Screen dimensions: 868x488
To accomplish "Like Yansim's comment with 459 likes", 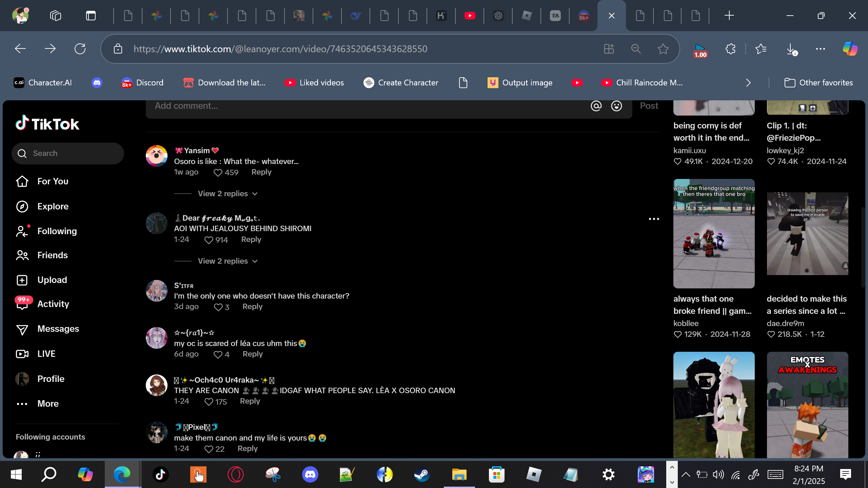I will click(218, 173).
